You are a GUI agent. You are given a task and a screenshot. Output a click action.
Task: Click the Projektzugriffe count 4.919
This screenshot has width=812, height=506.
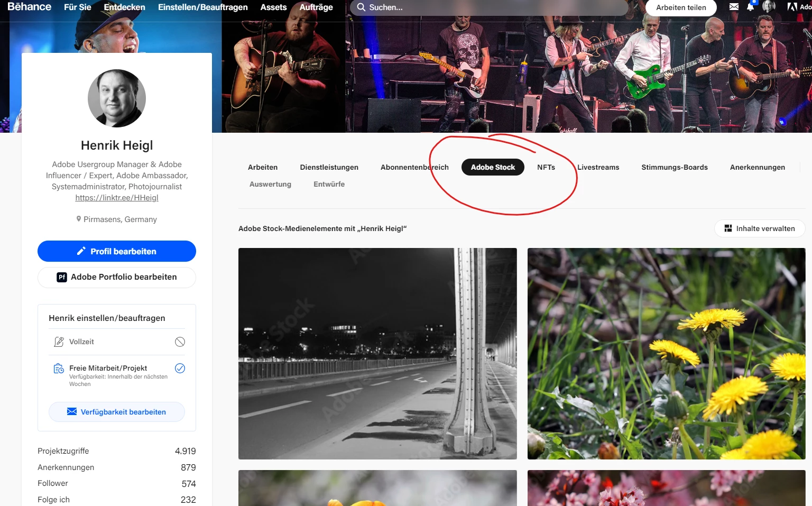coord(186,451)
